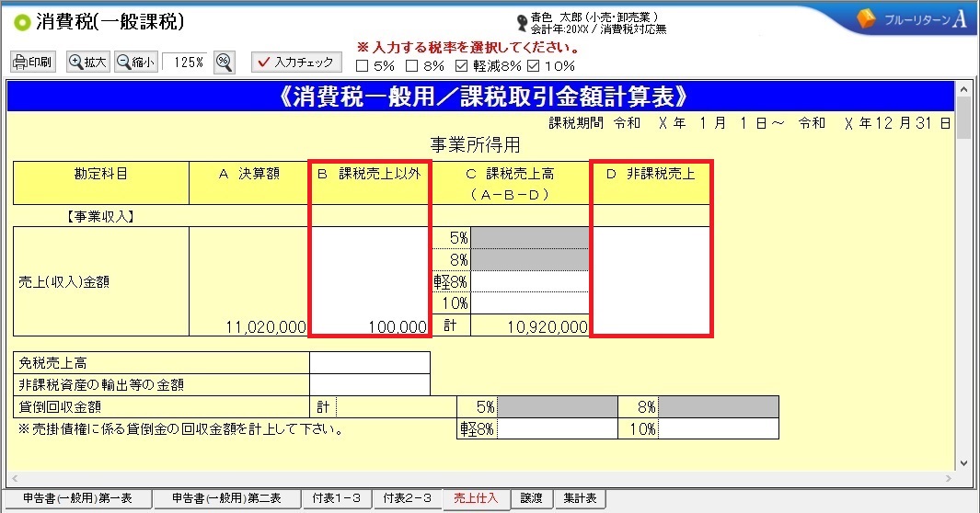Toggle the 軽減8% tax rate checkbox
The height and width of the screenshot is (513, 980).
461,65
